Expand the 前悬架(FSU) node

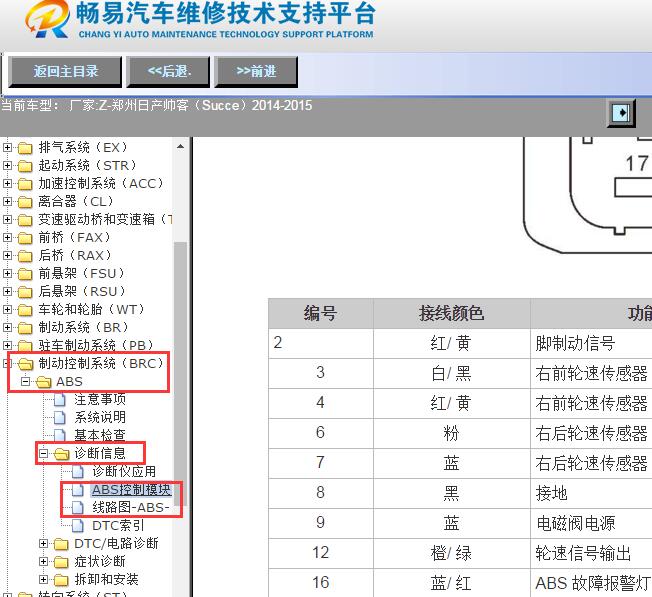tap(7, 273)
